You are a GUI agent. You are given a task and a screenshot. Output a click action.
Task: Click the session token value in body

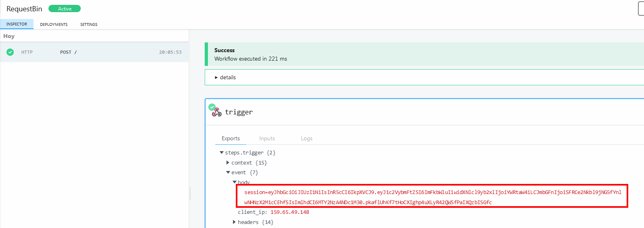coord(432,197)
